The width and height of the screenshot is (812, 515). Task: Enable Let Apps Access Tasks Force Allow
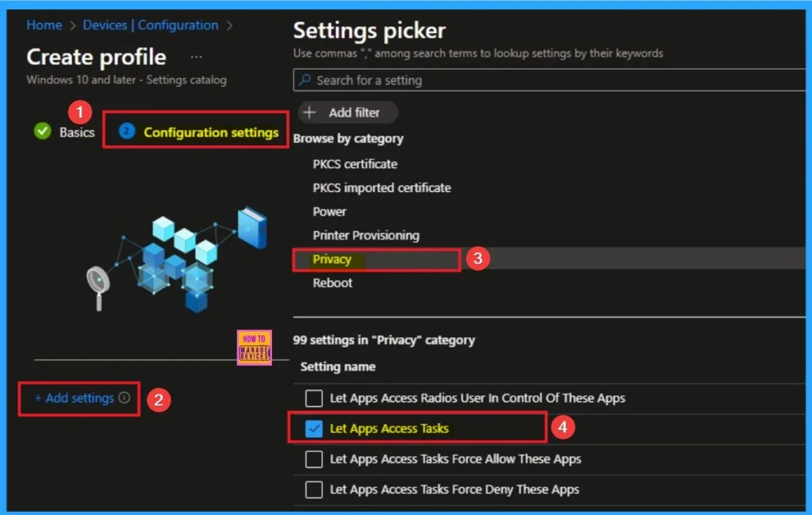[x=315, y=459]
